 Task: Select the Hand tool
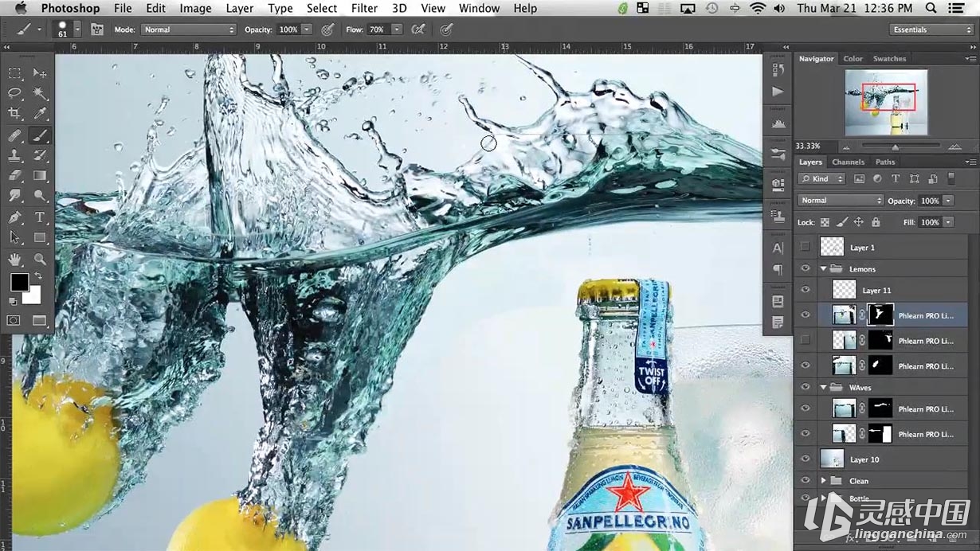click(x=14, y=259)
